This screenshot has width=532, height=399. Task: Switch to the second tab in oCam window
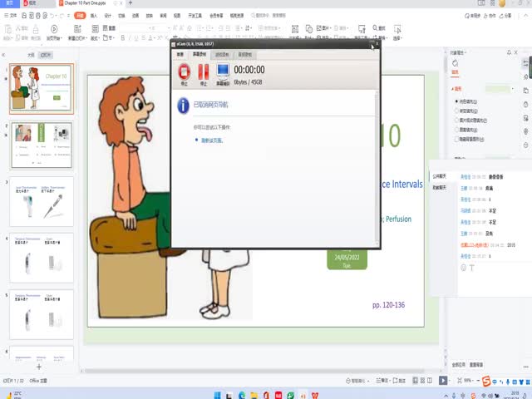(199, 54)
